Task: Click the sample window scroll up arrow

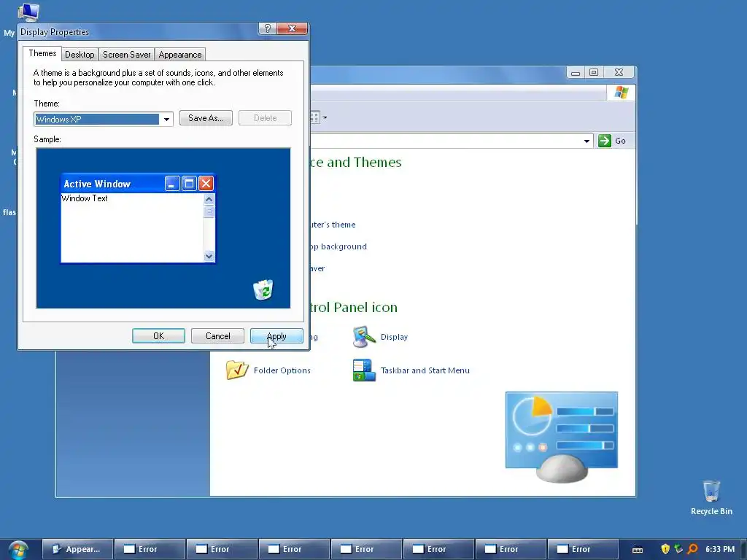Action: (209, 199)
